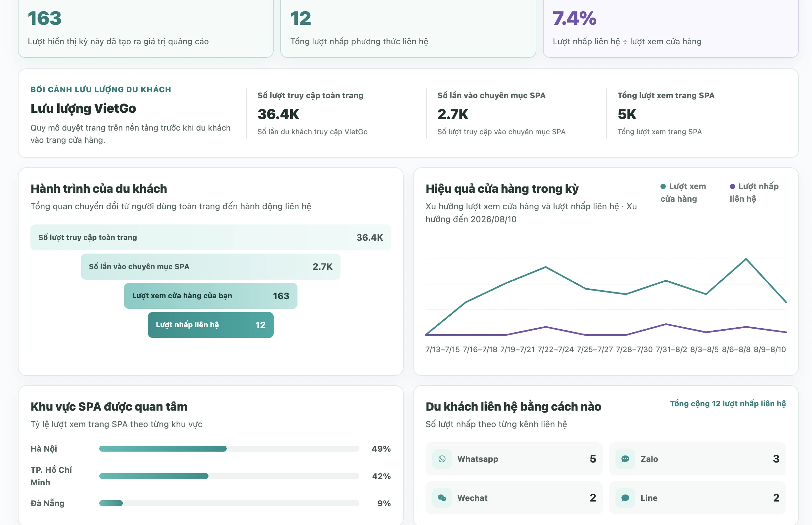This screenshot has width=812, height=525.
Task: Click the Zalo channel name
Action: [649, 459]
